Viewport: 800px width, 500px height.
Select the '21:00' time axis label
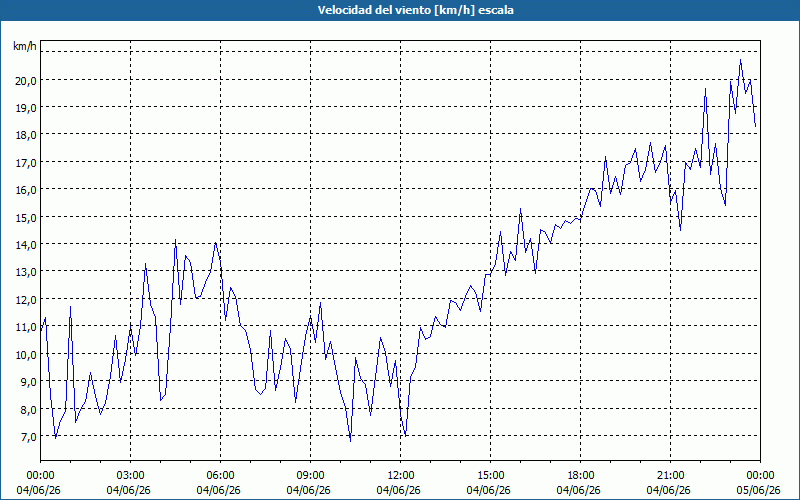[670, 476]
